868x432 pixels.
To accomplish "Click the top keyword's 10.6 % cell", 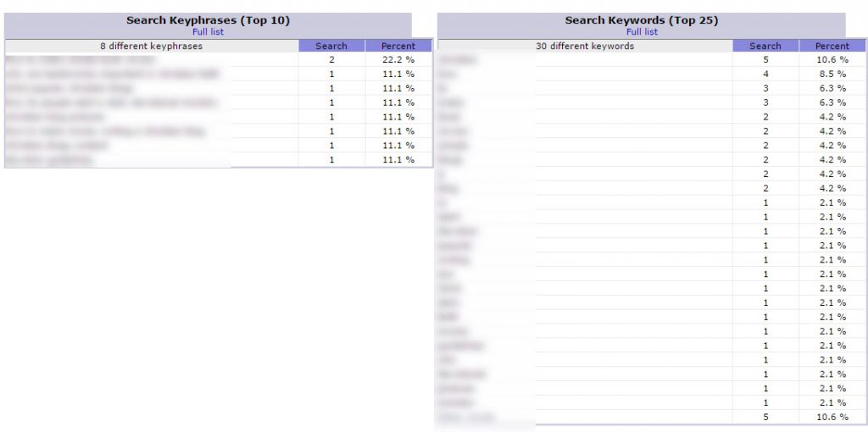I will (x=832, y=60).
